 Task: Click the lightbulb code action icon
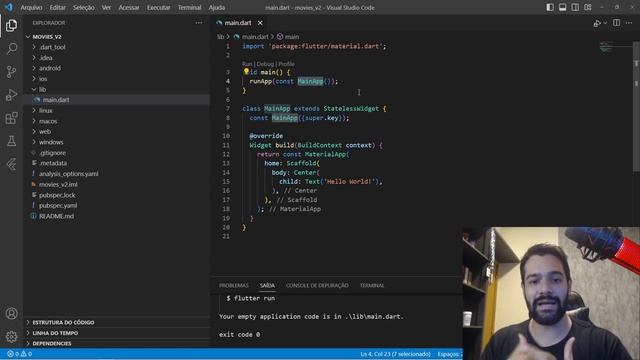[246, 71]
